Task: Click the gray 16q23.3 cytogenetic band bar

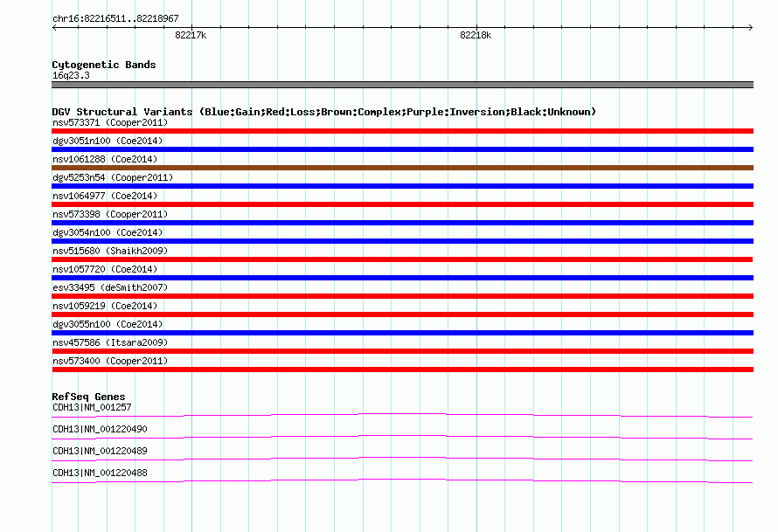Action: (x=402, y=85)
